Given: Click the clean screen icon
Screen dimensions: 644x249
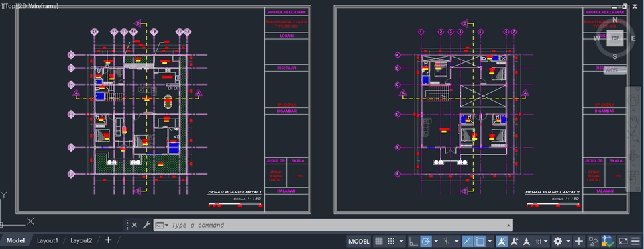Looking at the screenshot, I should coord(623,241).
